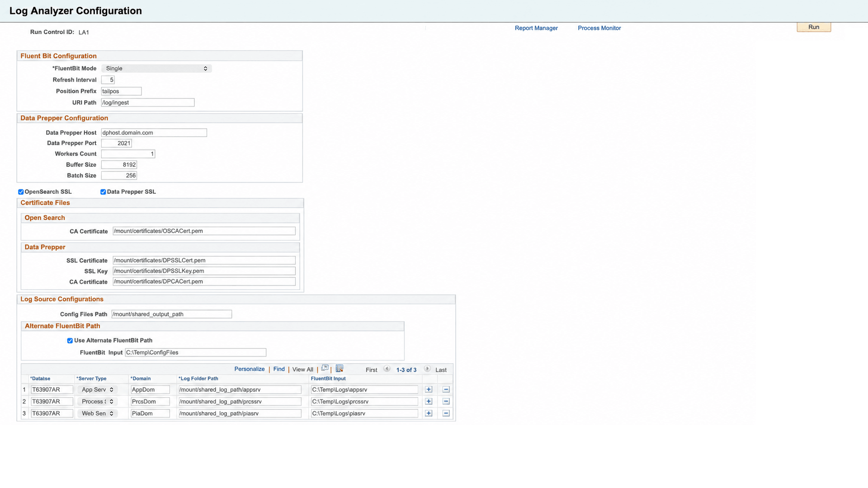Viewport: 868px width, 488px height.
Task: Open the Process Monitor link
Action: point(599,28)
